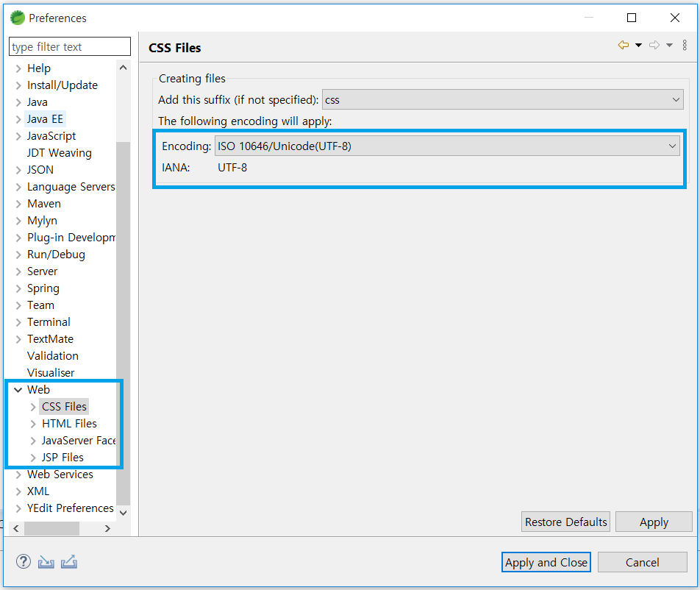Select Web Services entry

click(60, 475)
